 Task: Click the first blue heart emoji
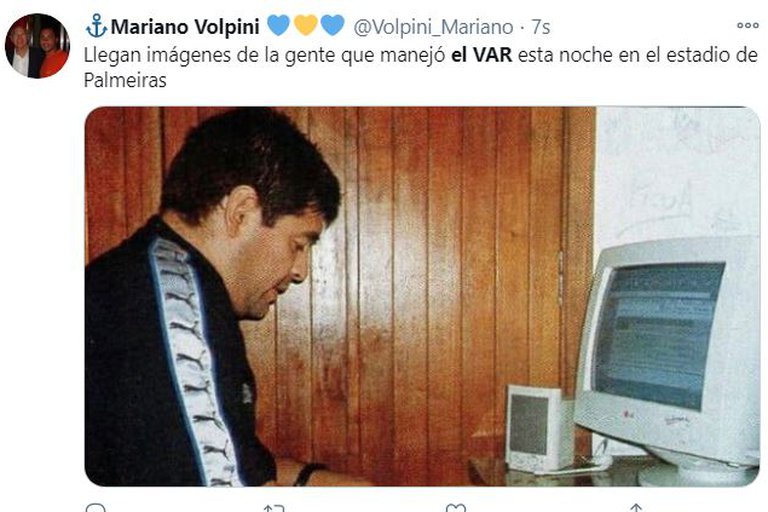(x=279, y=25)
